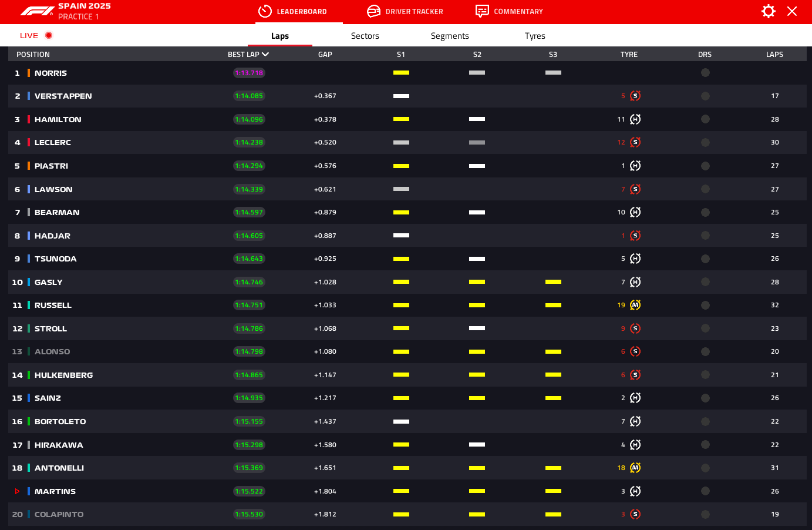Click Colapinto's soft tyre icon

click(x=635, y=514)
